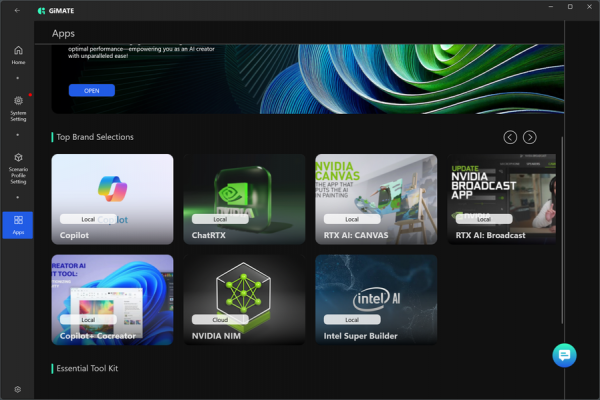Open Scenario Profile Setting in the sidebar
Screen dimensions: 600x400
[18, 169]
